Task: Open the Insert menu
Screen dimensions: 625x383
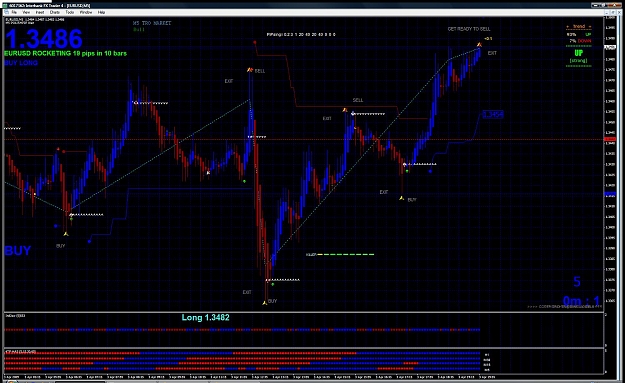Action: [40, 12]
